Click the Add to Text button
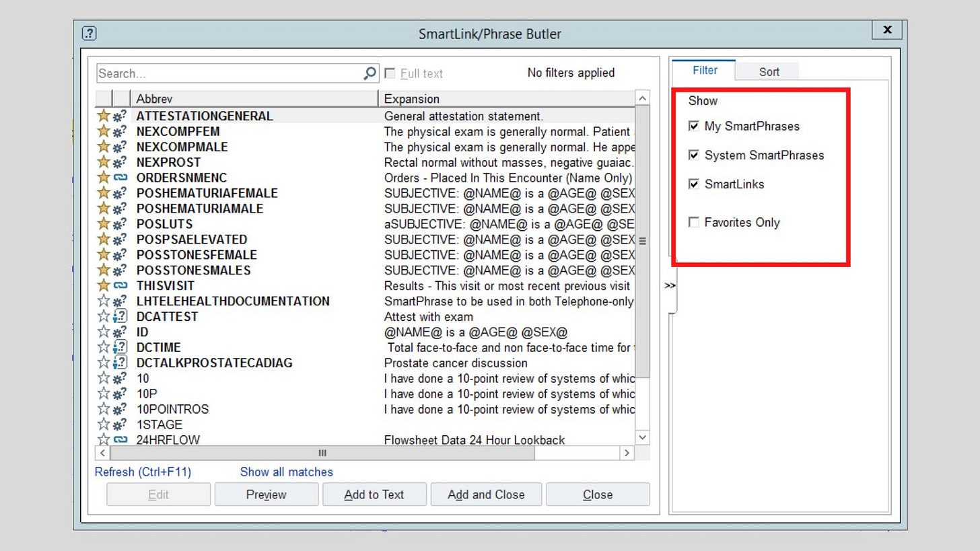The height and width of the screenshot is (551, 980). pos(374,494)
